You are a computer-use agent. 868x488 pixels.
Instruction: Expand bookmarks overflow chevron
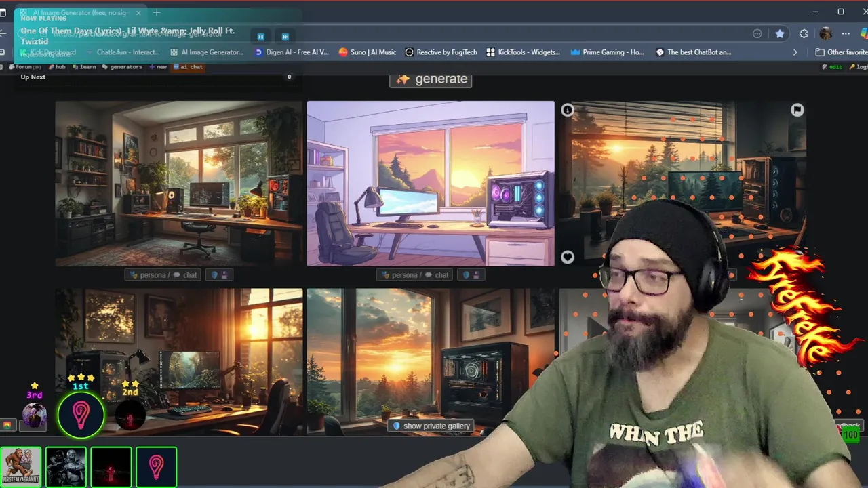click(795, 52)
